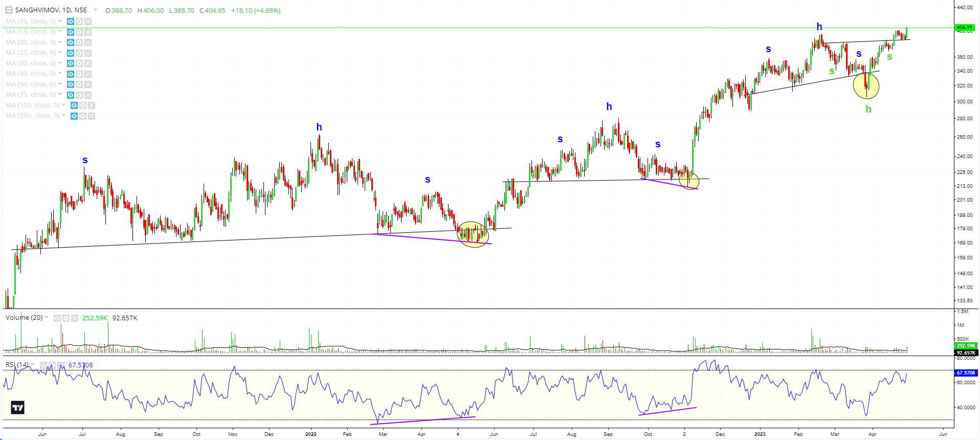The width and height of the screenshot is (980, 440).
Task: Click the 2023 label on the time axis
Action: point(760,434)
